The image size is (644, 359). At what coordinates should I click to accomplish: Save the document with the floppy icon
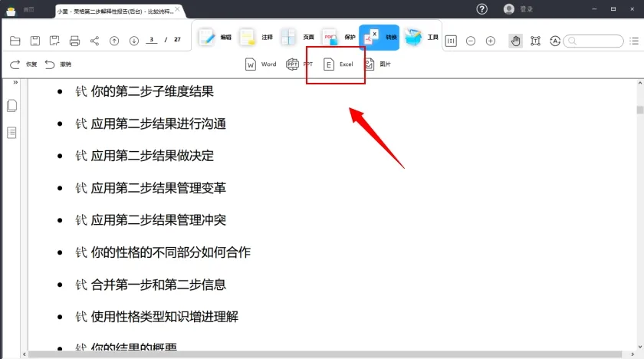(35, 41)
